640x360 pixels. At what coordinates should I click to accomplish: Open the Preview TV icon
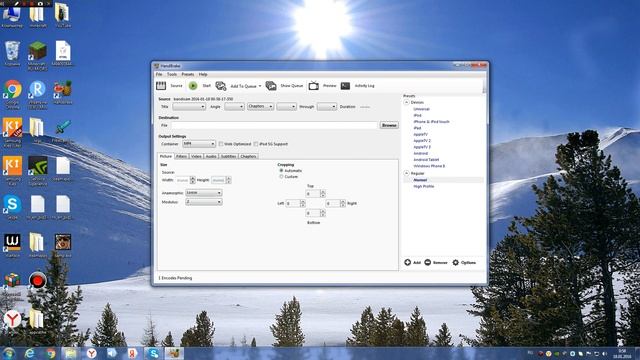313,86
